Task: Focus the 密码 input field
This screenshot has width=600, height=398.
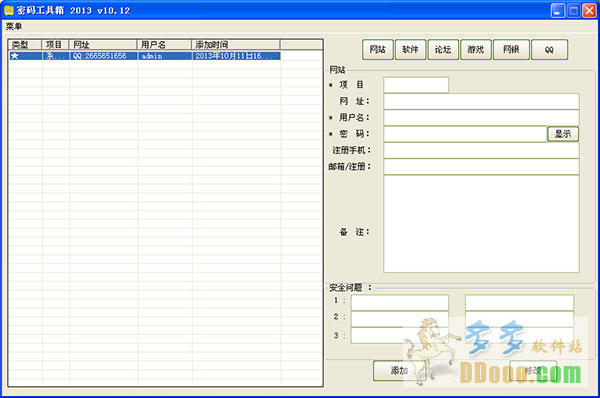Action: tap(465, 134)
